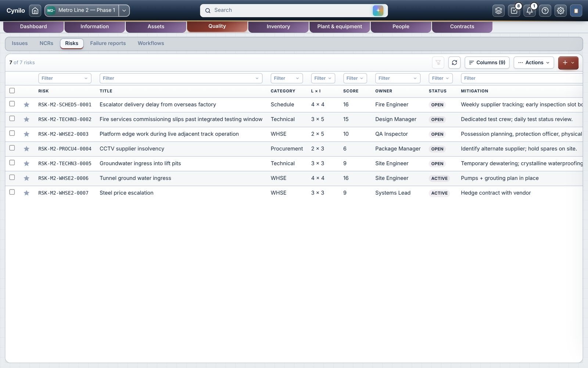Select checkbox for Fire services commissioning row
Image resolution: width=588 pixels, height=368 pixels.
12,118
